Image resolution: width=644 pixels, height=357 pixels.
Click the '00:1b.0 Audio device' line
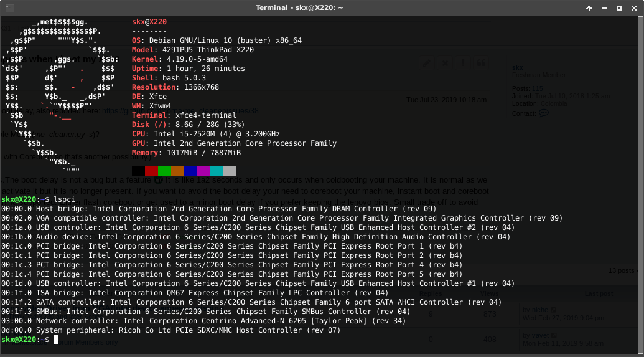pyautogui.click(x=256, y=237)
